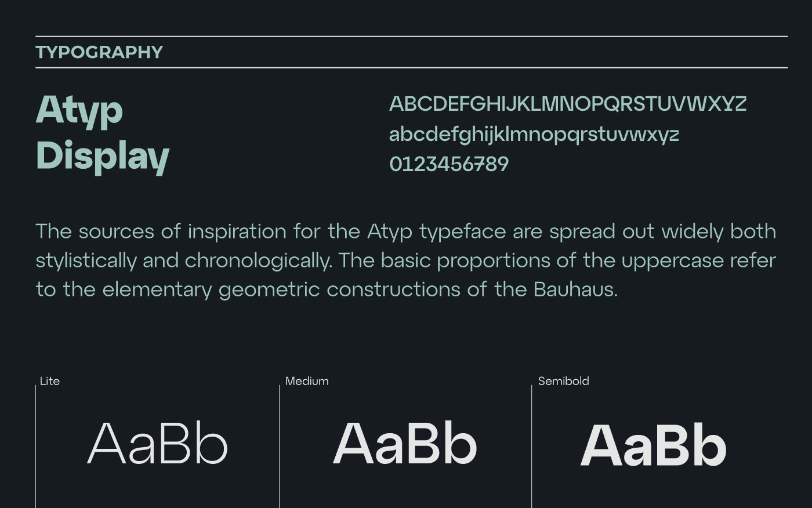Select the Semibold AaBb specimen

click(x=653, y=445)
